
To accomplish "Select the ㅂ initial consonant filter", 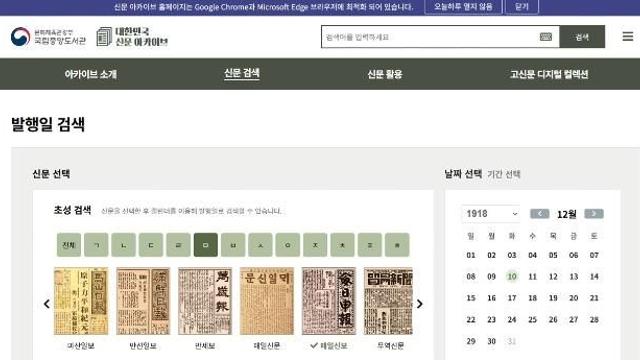I will click(x=233, y=245).
